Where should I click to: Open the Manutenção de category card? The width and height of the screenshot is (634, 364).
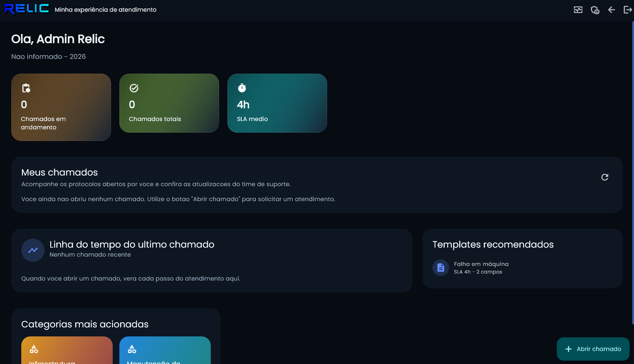[165, 350]
